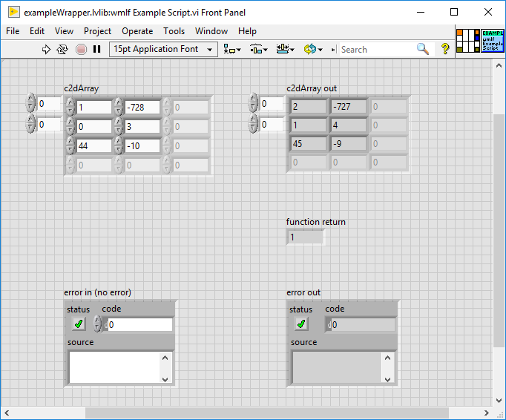This screenshot has height=420, width=506.
Task: Open the Operate menu
Action: pyautogui.click(x=137, y=31)
